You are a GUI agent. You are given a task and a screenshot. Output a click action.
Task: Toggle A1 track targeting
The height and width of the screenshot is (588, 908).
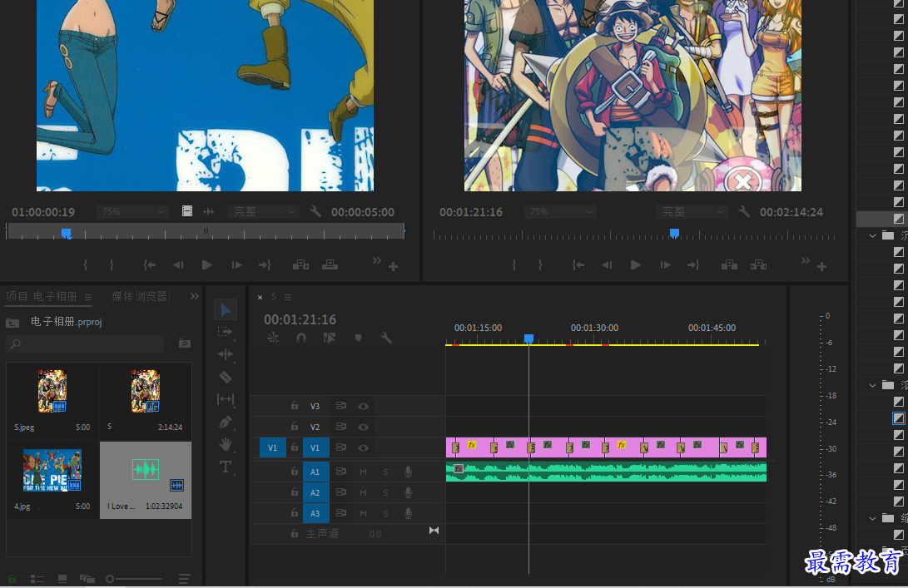pos(315,472)
